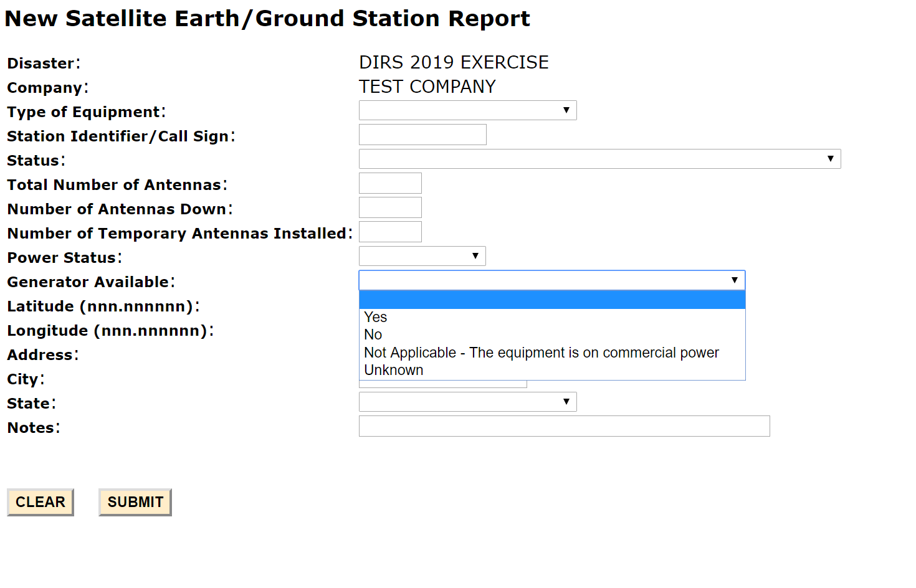
Task: Pick 'Unknown' in the generator list
Action: (394, 370)
